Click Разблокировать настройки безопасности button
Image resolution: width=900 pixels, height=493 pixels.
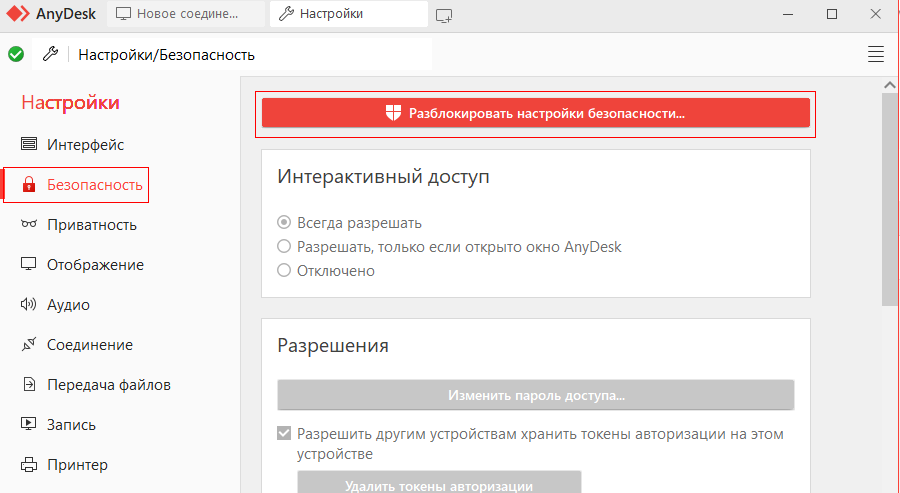click(535, 113)
